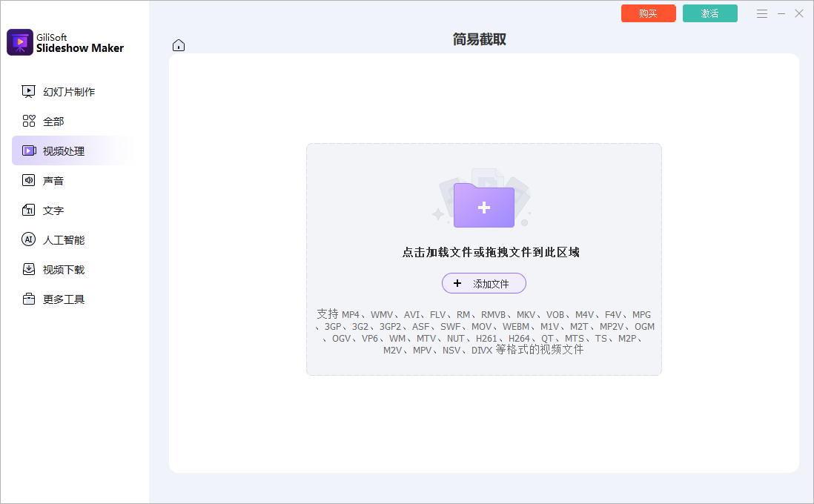Open the 视频下载 section
Screen dimensions: 814x504
point(64,269)
